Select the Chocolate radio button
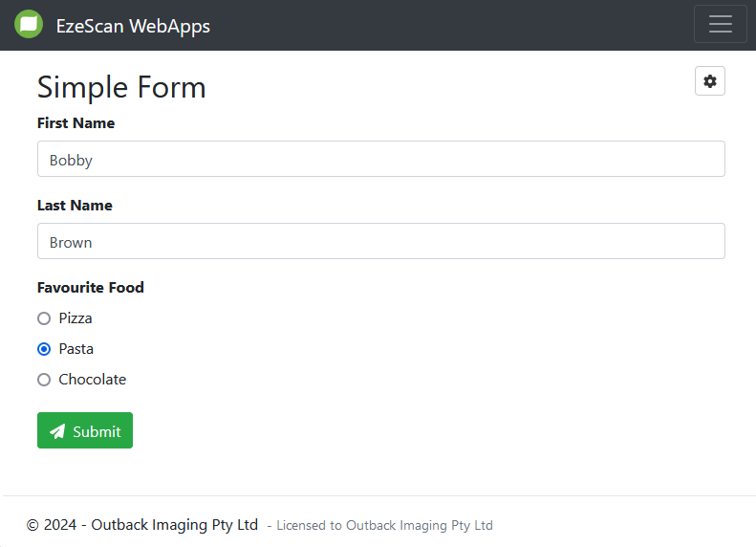 [x=44, y=380]
